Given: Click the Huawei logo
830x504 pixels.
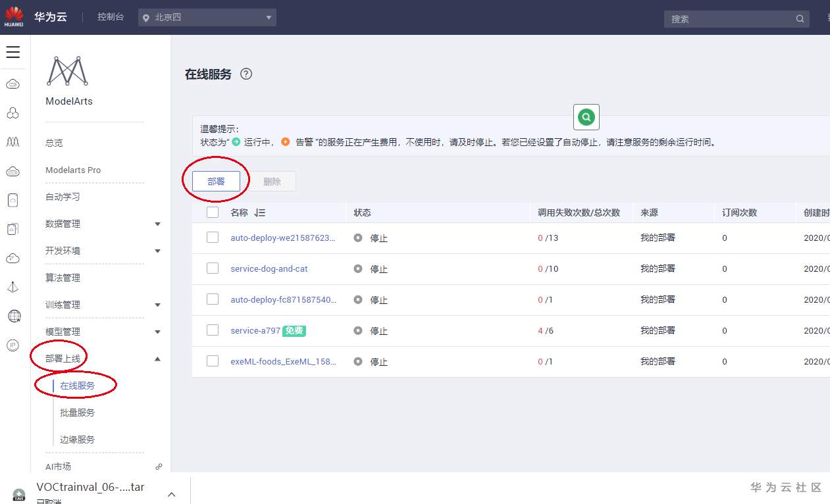Looking at the screenshot, I should (x=14, y=16).
